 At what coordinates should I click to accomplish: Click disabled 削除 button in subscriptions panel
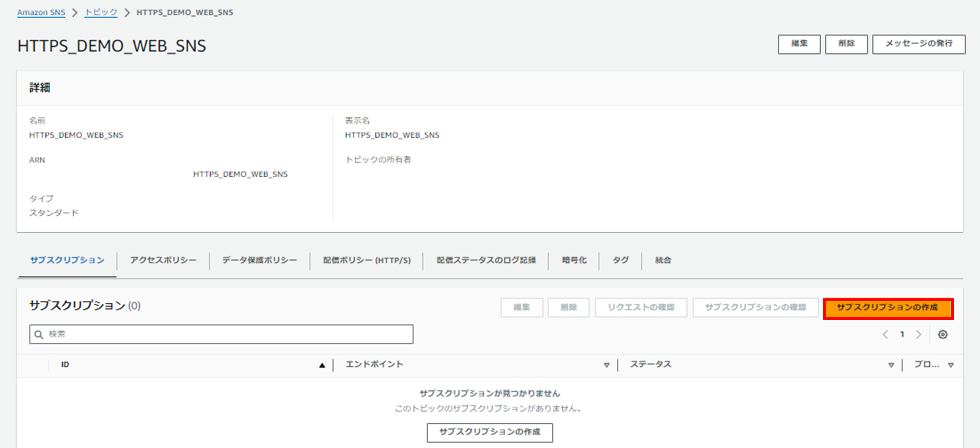click(569, 307)
